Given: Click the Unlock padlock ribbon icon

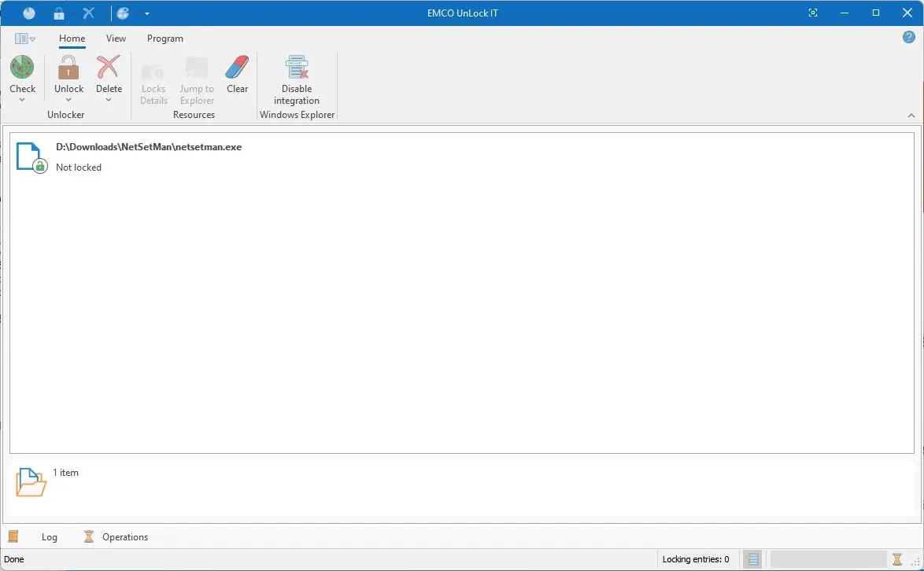Looking at the screenshot, I should [x=68, y=67].
